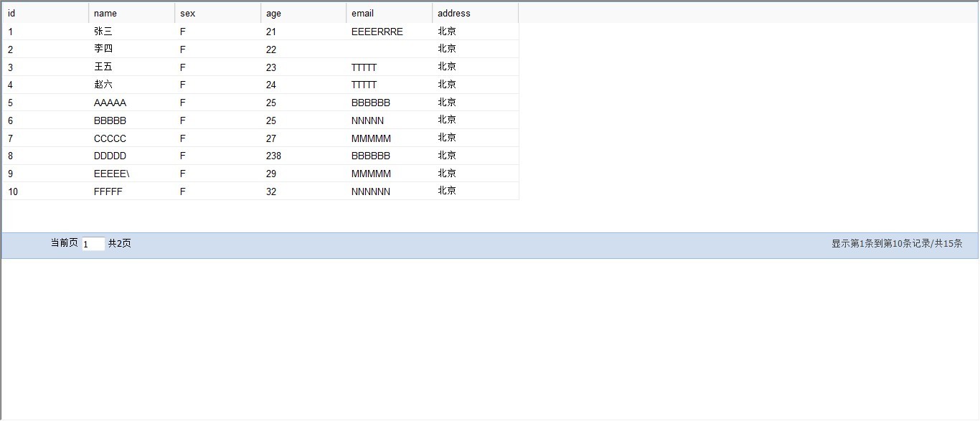
Task: Sort by the email column header
Action: 389,13
